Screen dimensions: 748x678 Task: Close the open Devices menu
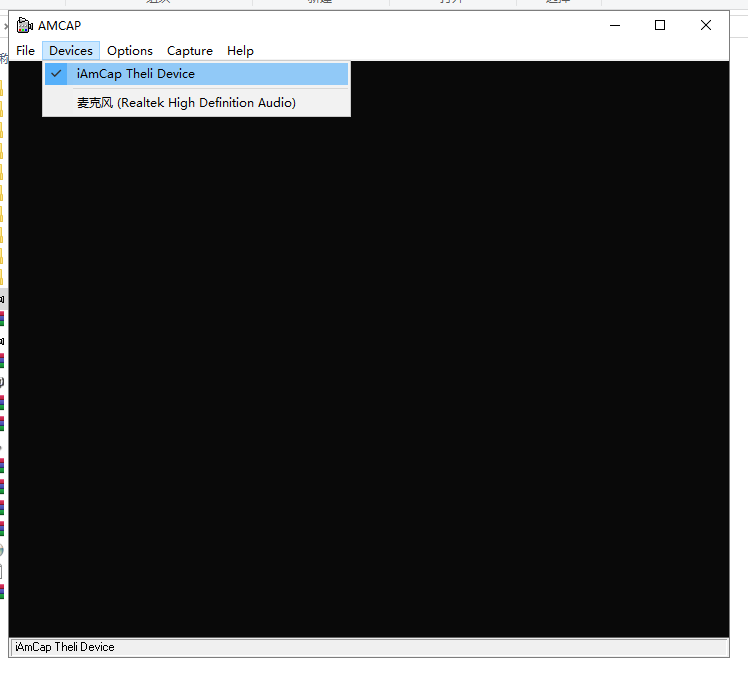point(71,51)
